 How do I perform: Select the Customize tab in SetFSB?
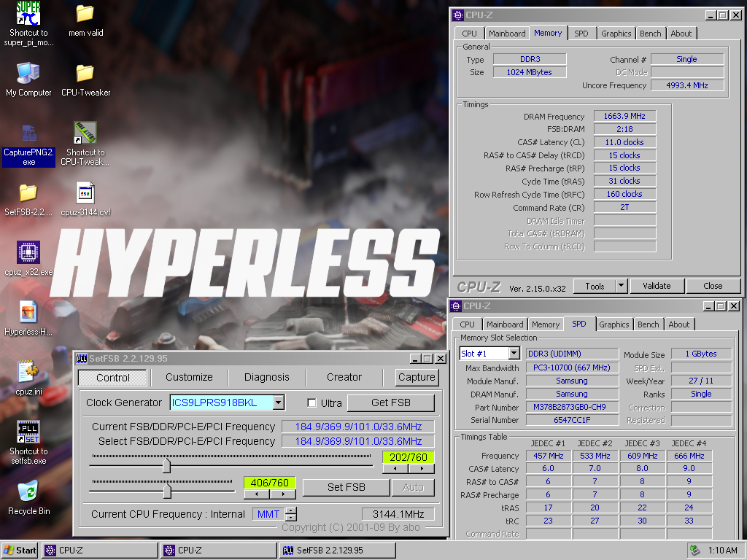tap(189, 377)
